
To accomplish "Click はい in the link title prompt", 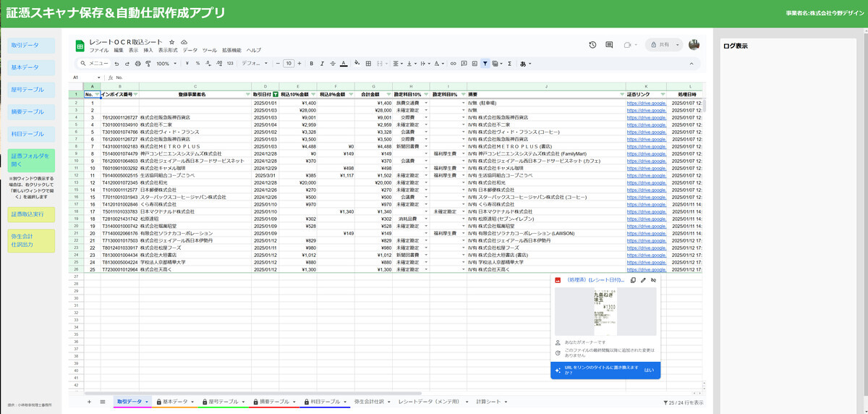I will 650,370.
